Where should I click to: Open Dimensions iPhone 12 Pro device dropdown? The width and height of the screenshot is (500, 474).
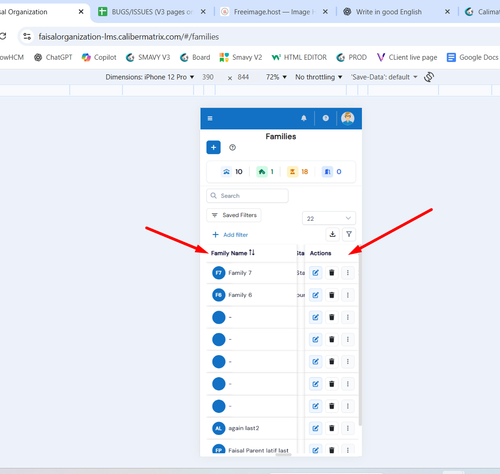pyautogui.click(x=150, y=77)
